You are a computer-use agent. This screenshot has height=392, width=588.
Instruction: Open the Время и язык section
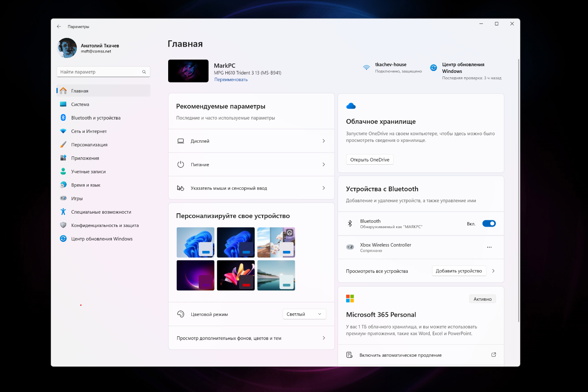click(103, 185)
